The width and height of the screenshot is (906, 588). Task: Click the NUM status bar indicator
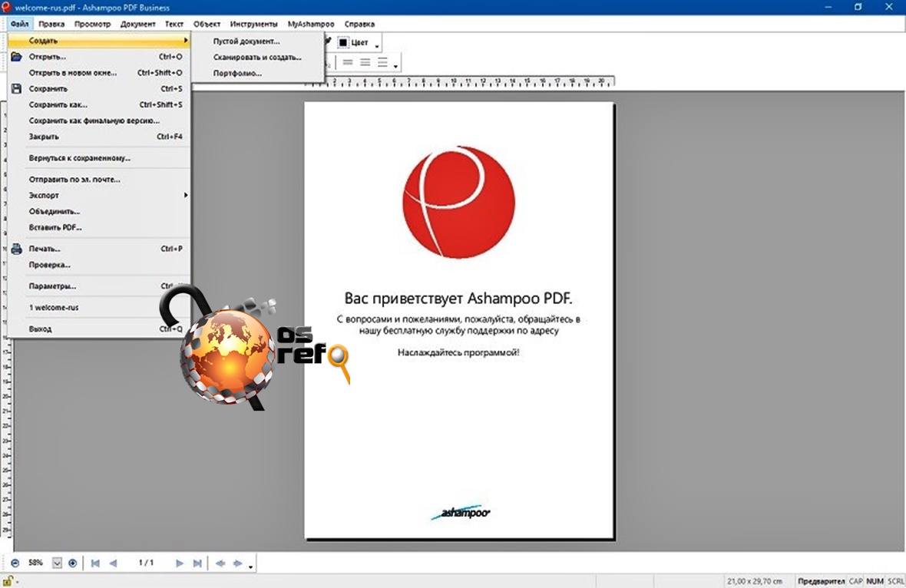(875, 581)
